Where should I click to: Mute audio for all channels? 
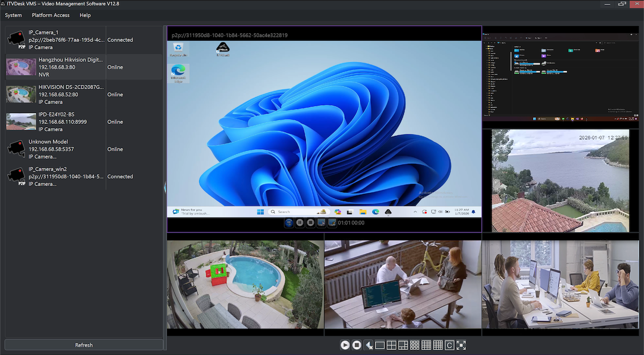point(368,345)
